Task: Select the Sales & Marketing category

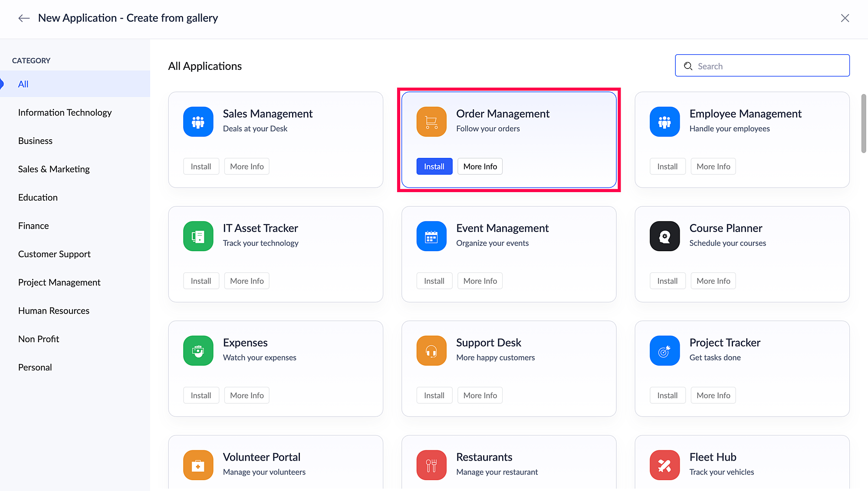Action: (54, 169)
